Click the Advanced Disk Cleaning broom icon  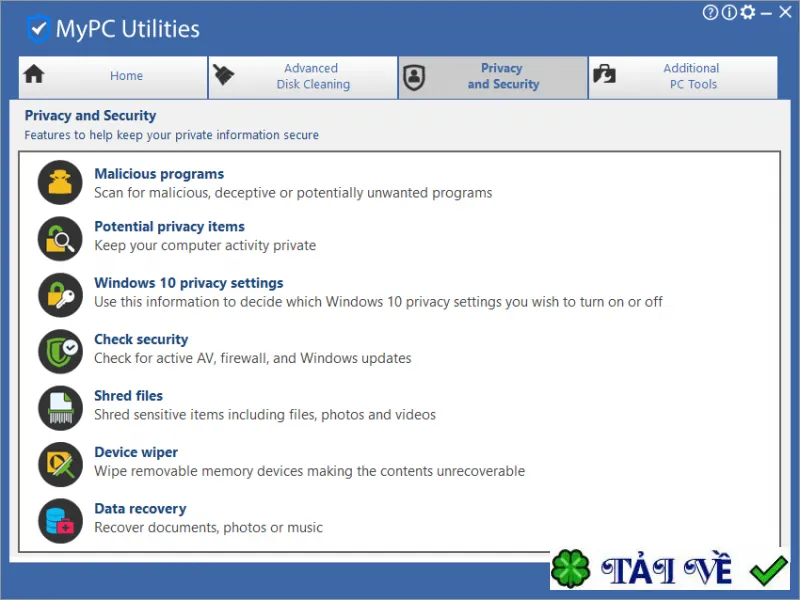(x=223, y=75)
